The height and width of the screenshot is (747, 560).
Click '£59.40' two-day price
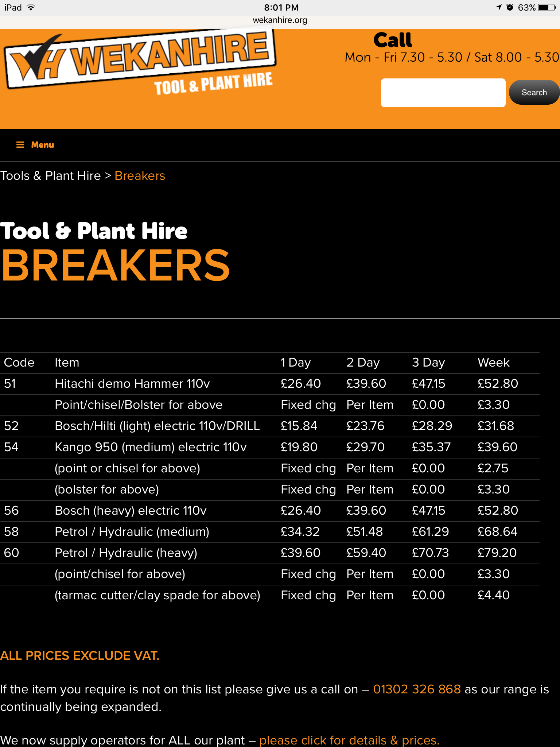click(366, 553)
